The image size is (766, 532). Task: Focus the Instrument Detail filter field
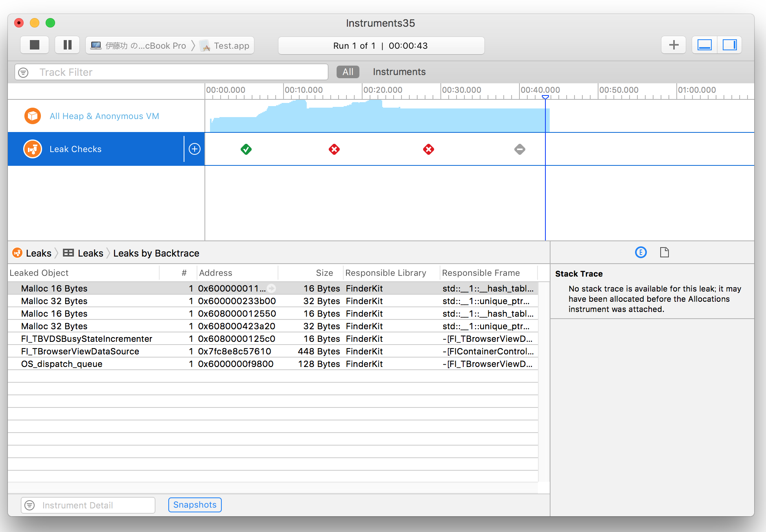click(88, 505)
